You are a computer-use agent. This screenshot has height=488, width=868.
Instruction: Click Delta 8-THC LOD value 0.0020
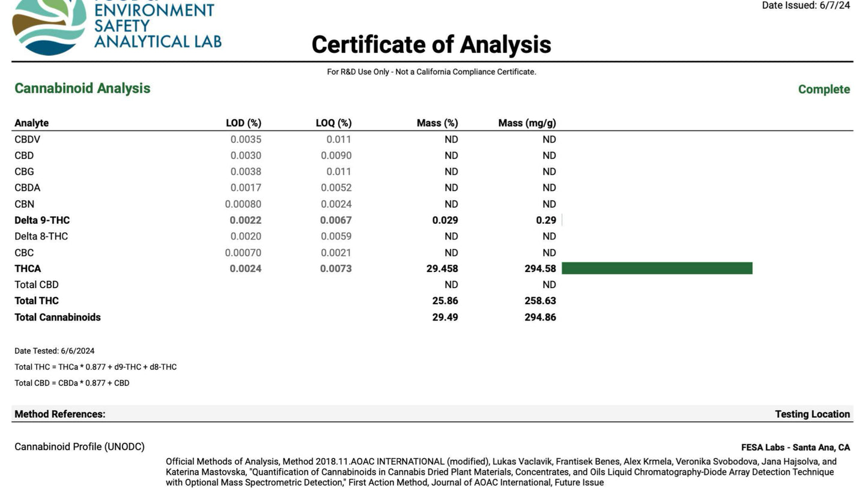(x=246, y=236)
